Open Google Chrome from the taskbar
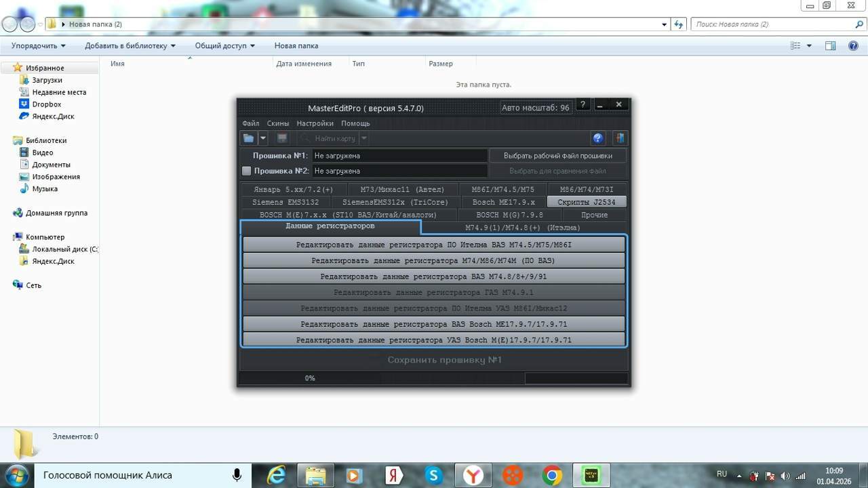868x488 pixels. 552,475
